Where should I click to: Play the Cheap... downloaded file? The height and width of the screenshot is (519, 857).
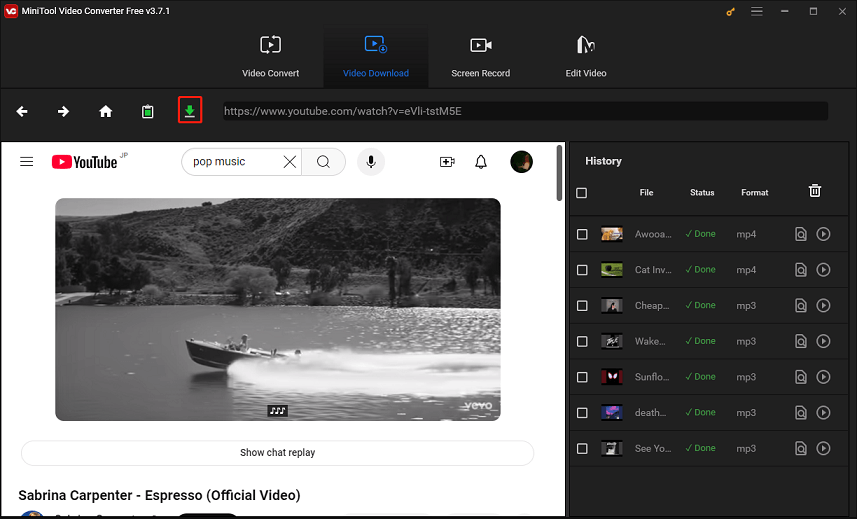[x=824, y=305]
